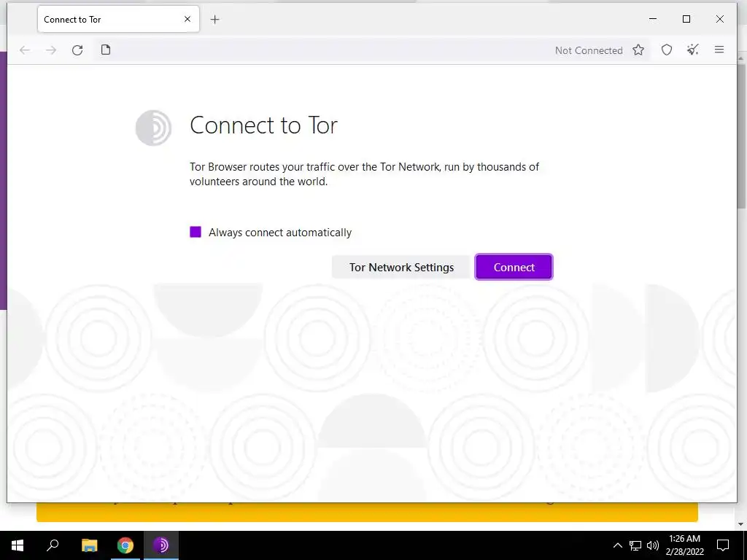Open network status tray icon
The height and width of the screenshot is (560, 747).
point(635,545)
